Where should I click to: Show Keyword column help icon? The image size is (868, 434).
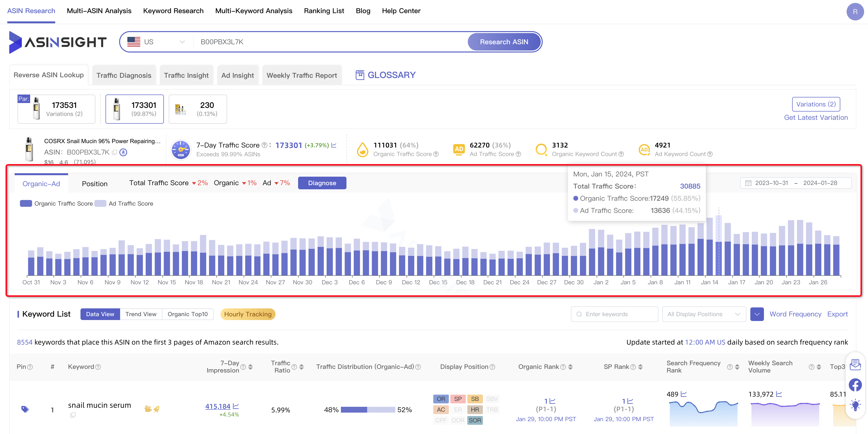(x=98, y=367)
